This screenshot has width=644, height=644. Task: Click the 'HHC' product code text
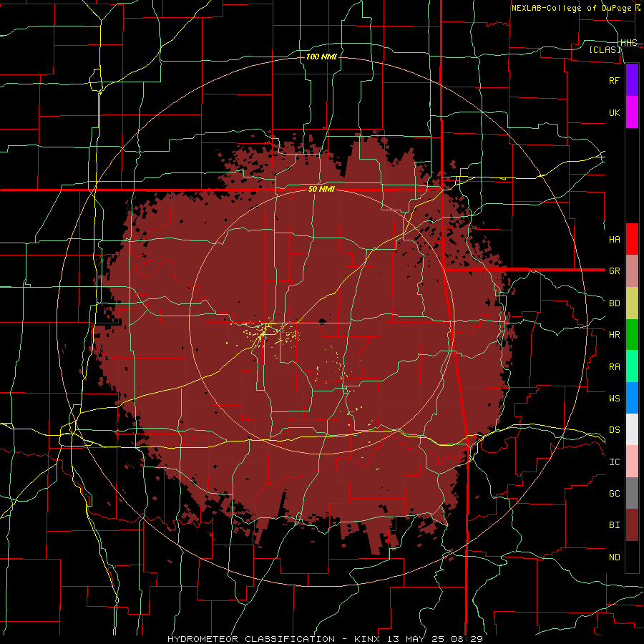click(628, 43)
